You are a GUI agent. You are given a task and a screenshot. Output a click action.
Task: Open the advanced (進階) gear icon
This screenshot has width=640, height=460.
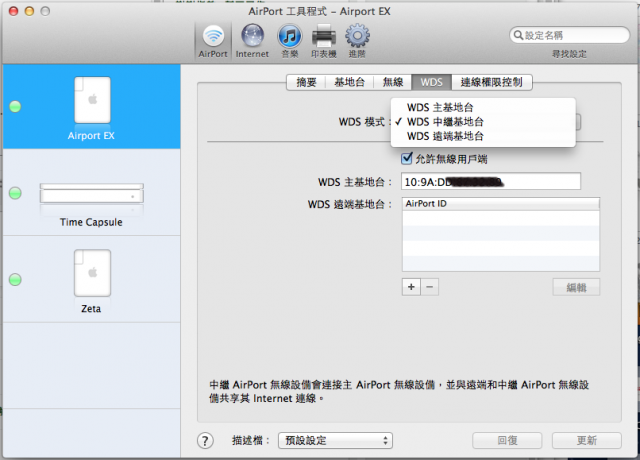(x=357, y=41)
